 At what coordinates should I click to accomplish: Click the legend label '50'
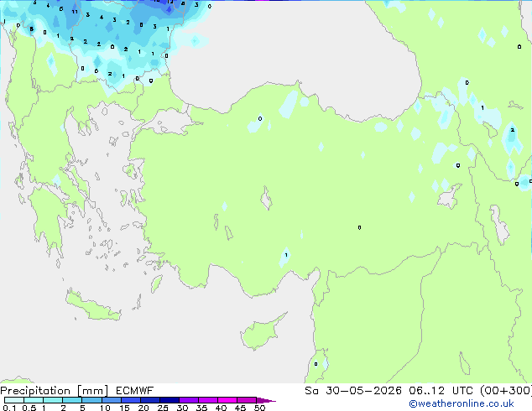point(259,408)
